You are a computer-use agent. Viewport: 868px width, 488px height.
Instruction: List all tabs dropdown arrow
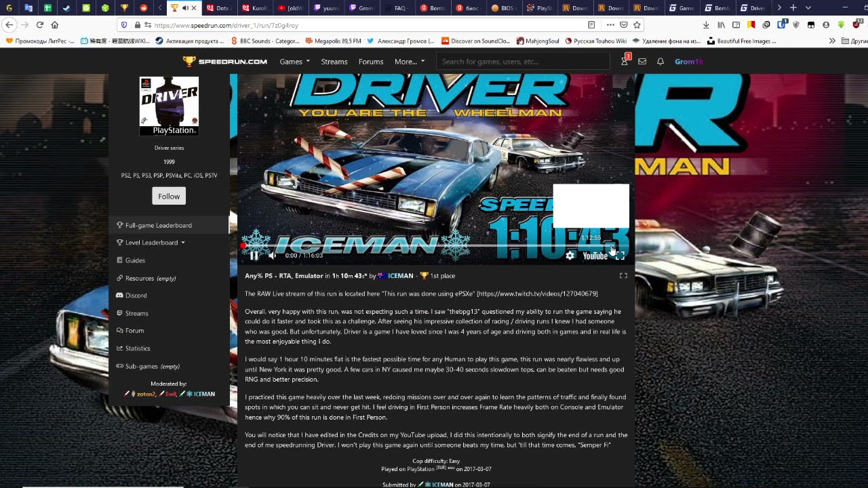click(808, 8)
